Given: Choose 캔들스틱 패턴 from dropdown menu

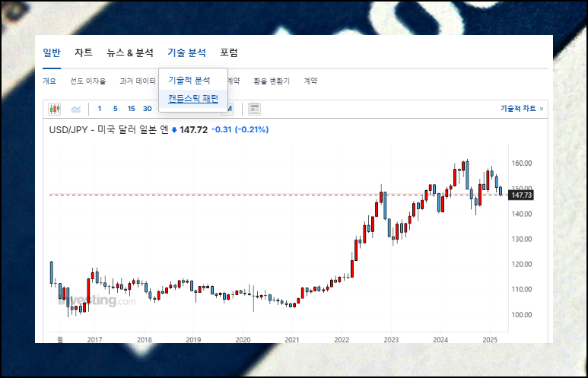Looking at the screenshot, I should point(193,99).
